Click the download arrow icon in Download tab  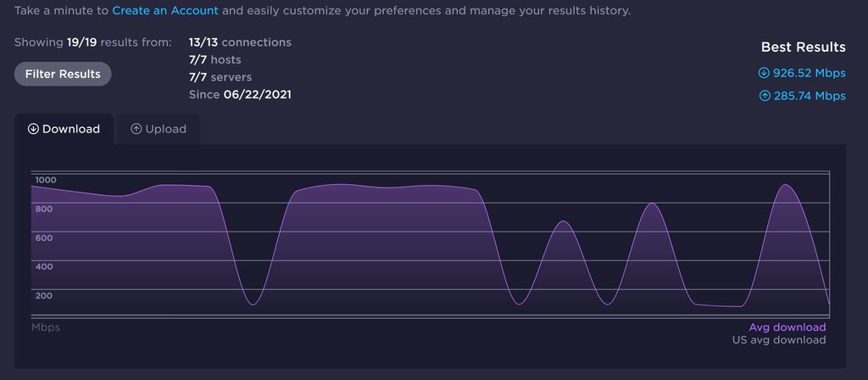(x=34, y=129)
